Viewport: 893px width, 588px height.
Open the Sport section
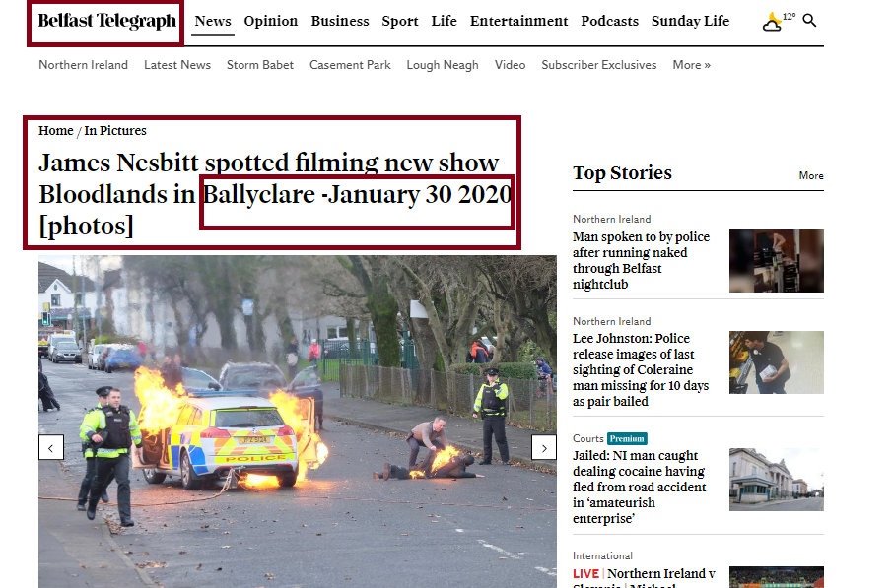coord(400,21)
